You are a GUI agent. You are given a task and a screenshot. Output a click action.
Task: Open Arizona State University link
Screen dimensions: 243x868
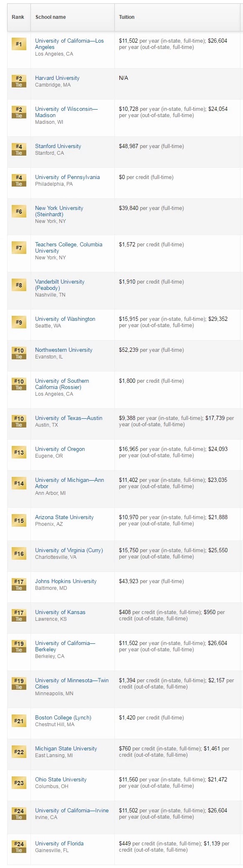point(64,517)
